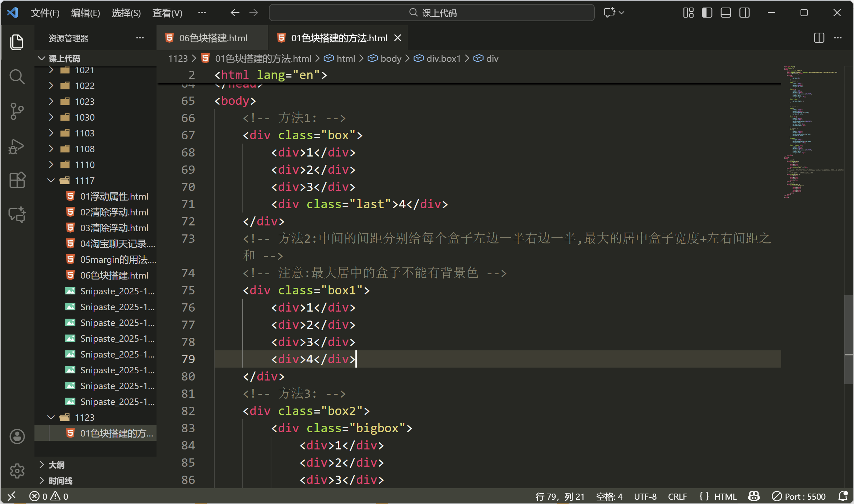Open the 文件(F) menu
Screen dimensions: 854x504
point(45,13)
